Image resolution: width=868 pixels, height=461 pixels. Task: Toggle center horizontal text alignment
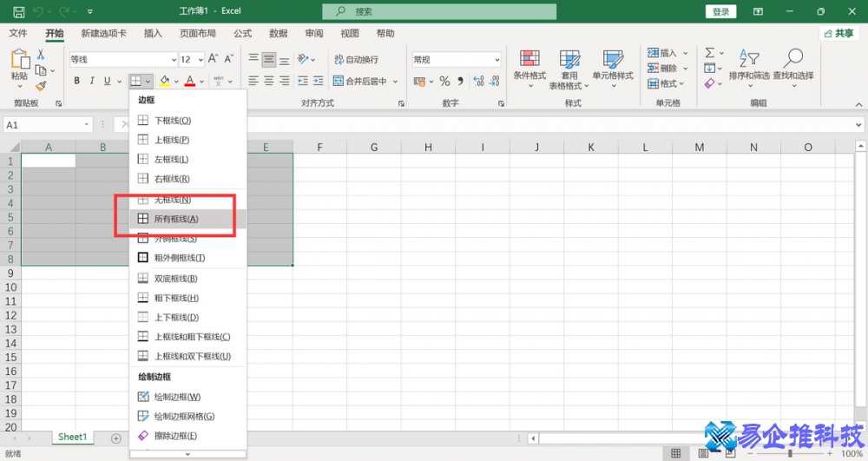(x=269, y=81)
